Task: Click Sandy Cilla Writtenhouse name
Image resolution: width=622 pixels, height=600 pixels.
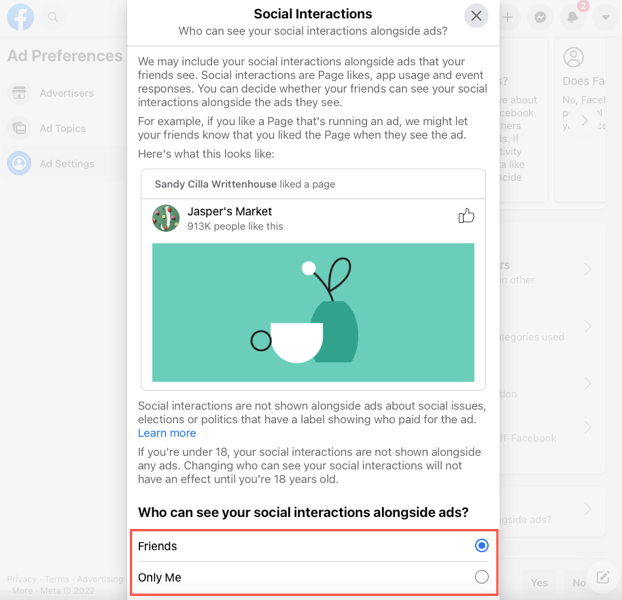Action: tap(215, 184)
